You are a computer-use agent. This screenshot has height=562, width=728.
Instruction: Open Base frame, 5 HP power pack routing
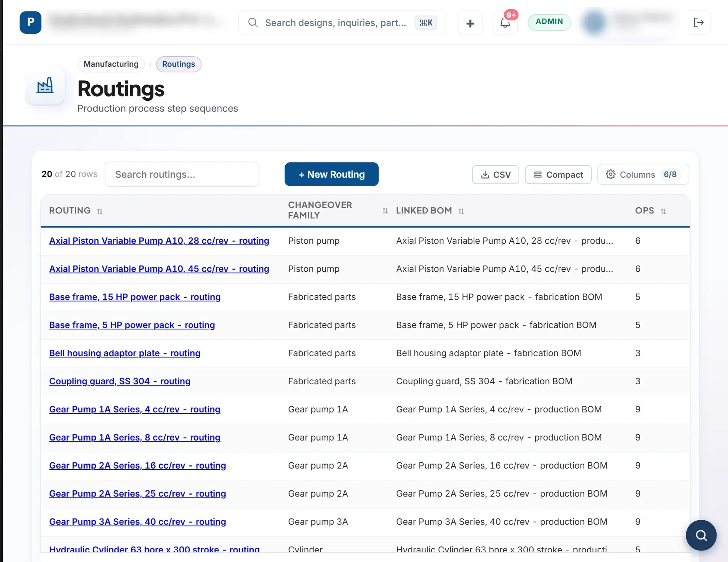pyautogui.click(x=132, y=325)
